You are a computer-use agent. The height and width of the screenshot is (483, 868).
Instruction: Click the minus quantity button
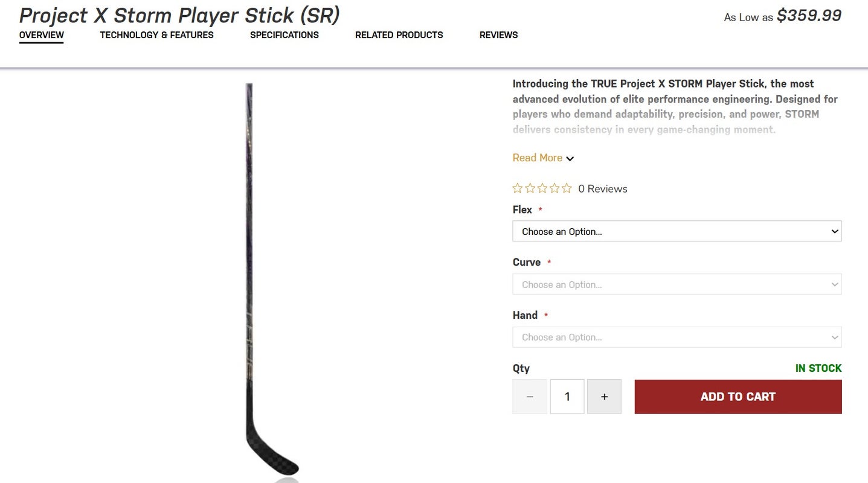[530, 397]
